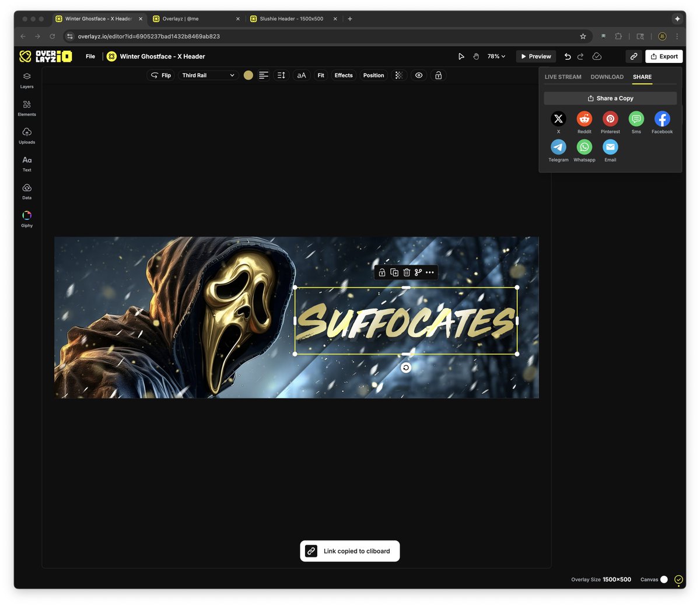Screen dimensions: 700x606
Task: Click the Link copied to cliboard toast
Action: pyautogui.click(x=350, y=551)
